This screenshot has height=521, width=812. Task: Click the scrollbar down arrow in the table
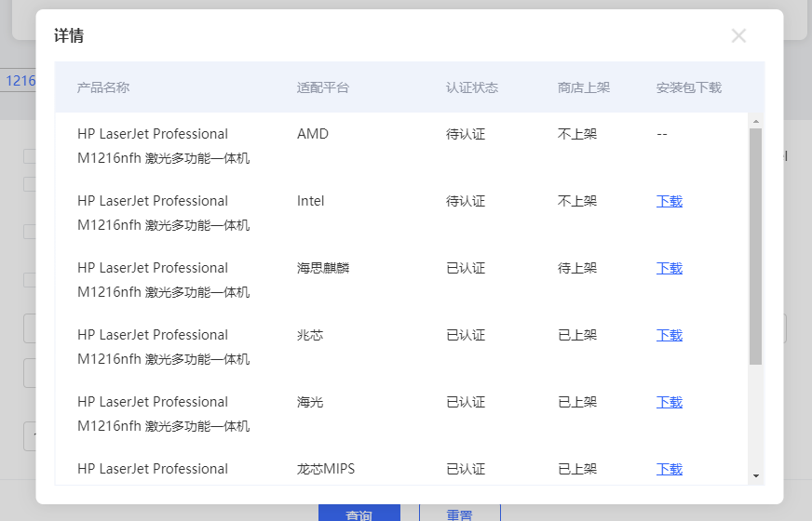755,475
